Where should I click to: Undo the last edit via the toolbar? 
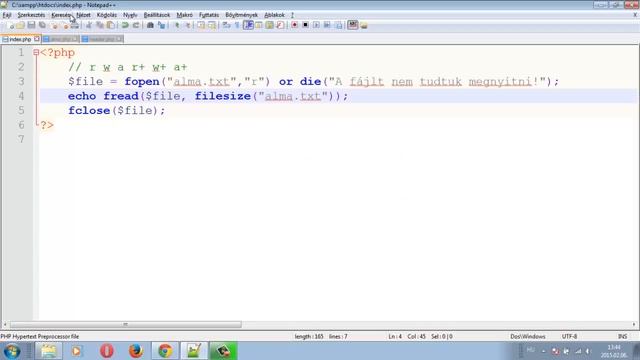[x=125, y=25]
